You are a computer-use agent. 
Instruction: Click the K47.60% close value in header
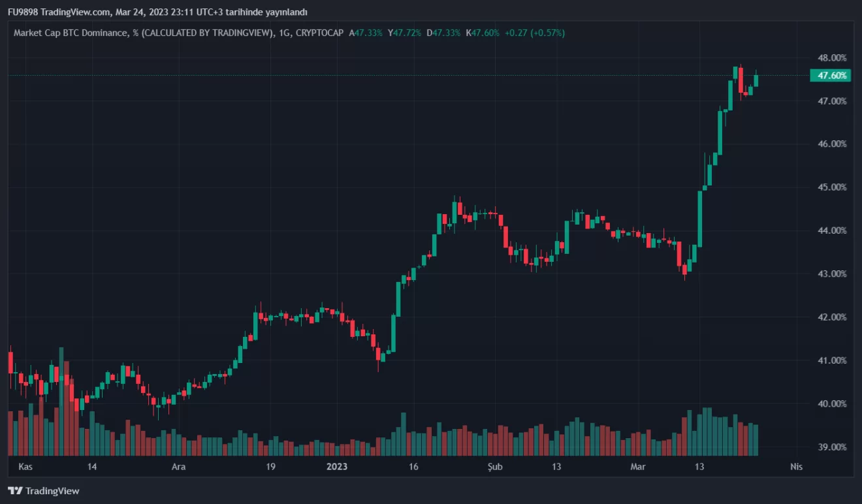pos(483,33)
